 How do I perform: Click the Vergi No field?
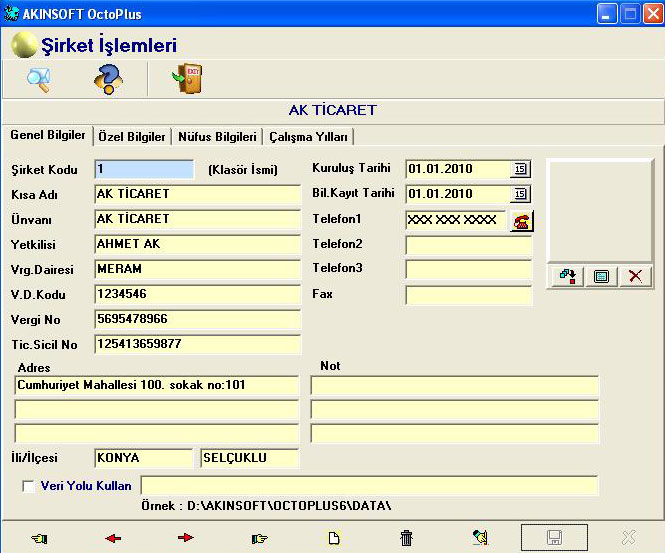coord(198,319)
